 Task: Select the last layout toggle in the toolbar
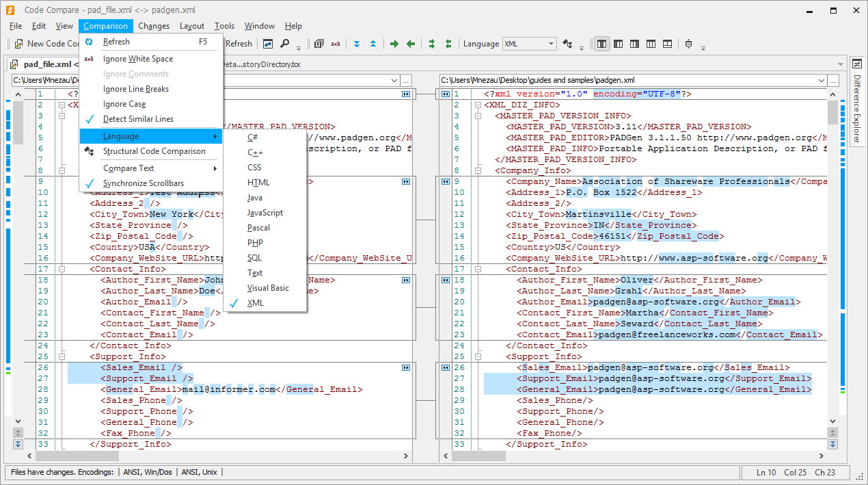pyautogui.click(x=667, y=44)
